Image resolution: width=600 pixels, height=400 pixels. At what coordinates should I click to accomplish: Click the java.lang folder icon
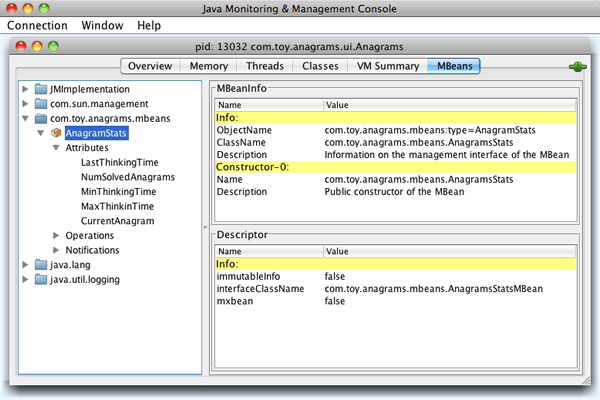click(x=41, y=265)
